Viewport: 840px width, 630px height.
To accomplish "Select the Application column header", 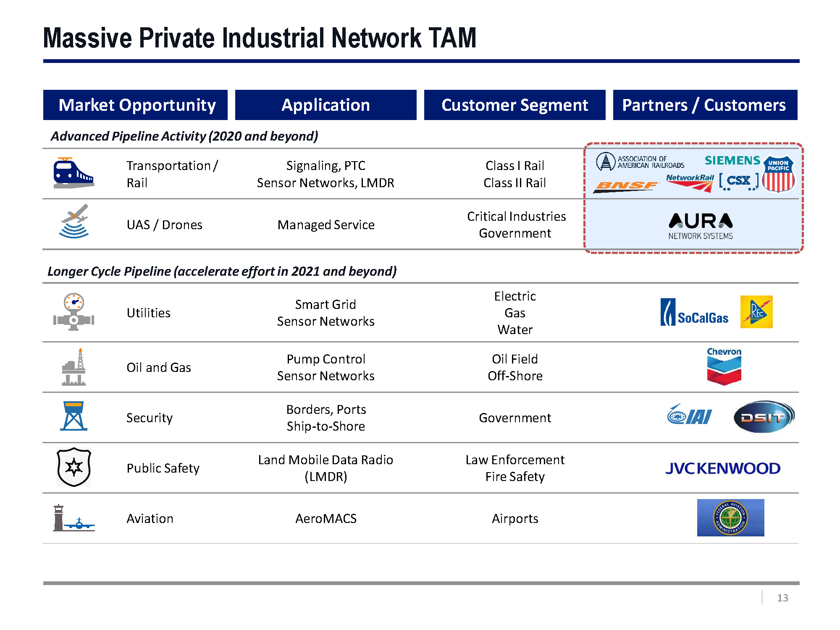I will tap(325, 105).
